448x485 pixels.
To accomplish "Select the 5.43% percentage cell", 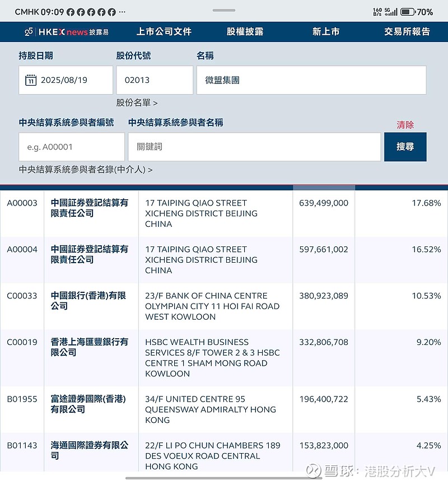I will click(429, 399).
